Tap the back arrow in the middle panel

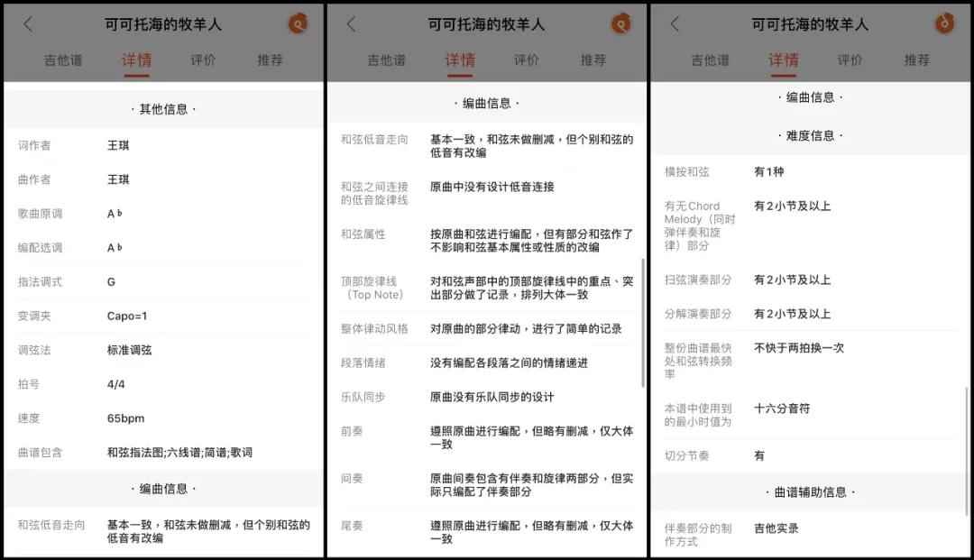point(352,24)
